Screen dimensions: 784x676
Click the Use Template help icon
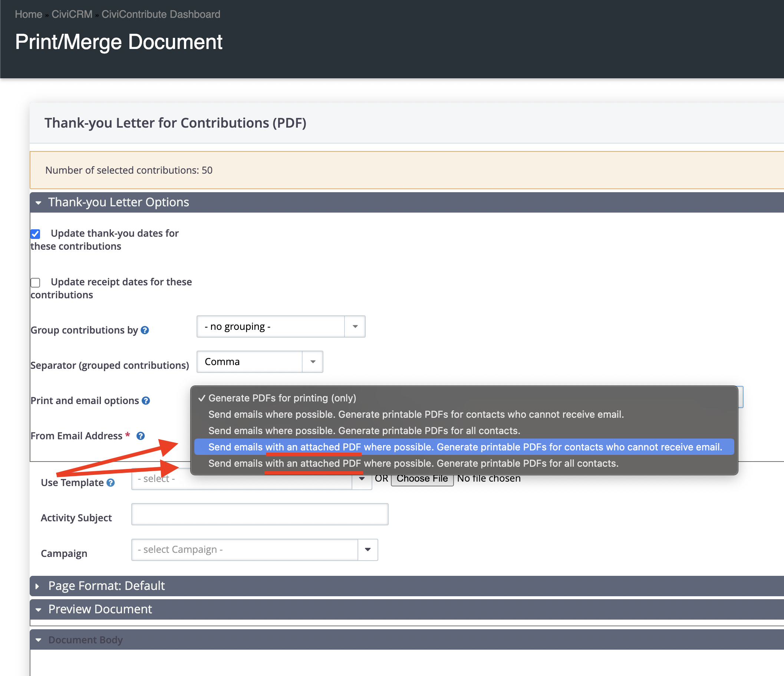point(111,483)
